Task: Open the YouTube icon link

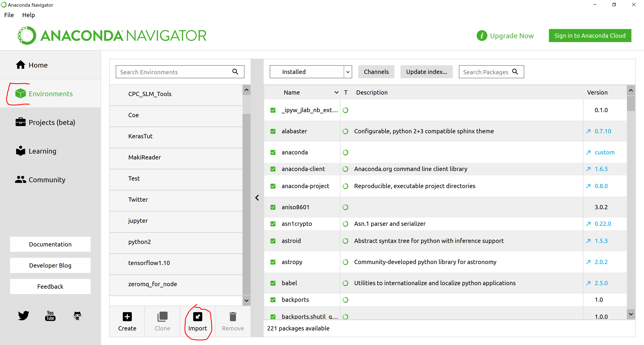Action: 50,315
